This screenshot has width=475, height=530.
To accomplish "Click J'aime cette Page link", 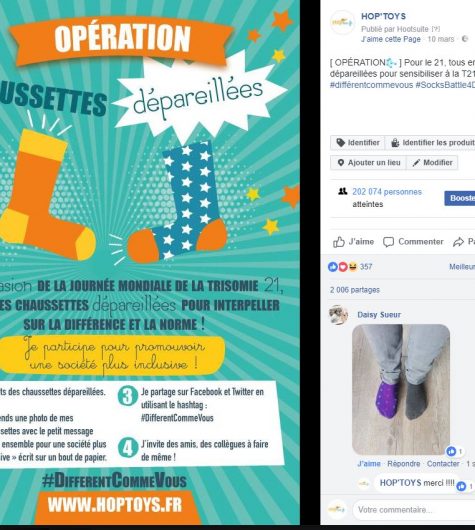I will (x=391, y=39).
